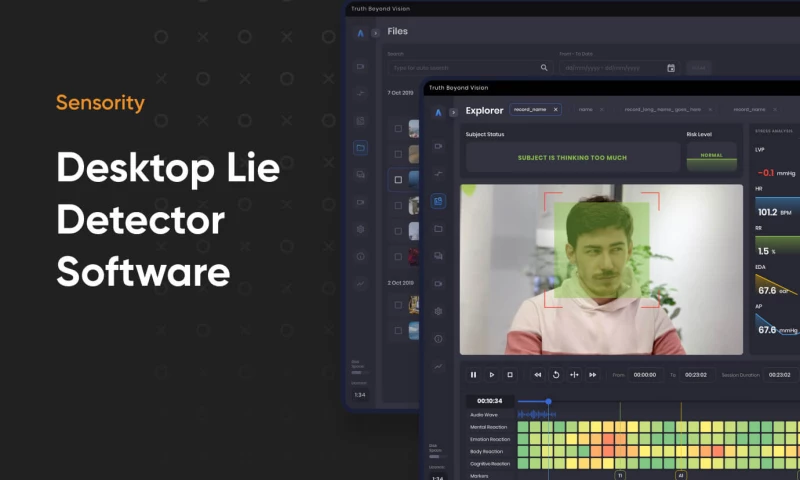
Task: Click the Session Duration value field
Action: [x=780, y=375]
